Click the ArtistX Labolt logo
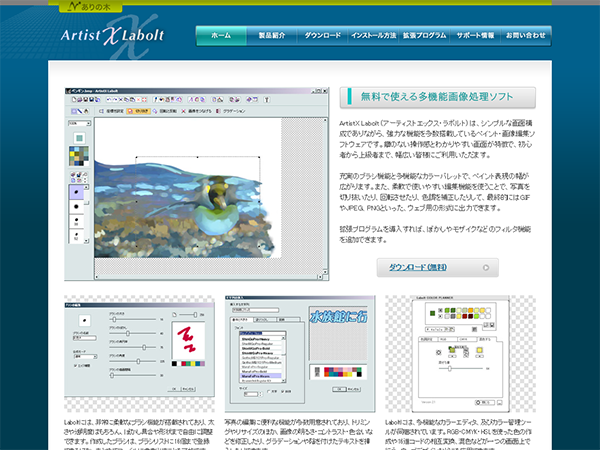The width and height of the screenshot is (600, 450). (x=112, y=36)
